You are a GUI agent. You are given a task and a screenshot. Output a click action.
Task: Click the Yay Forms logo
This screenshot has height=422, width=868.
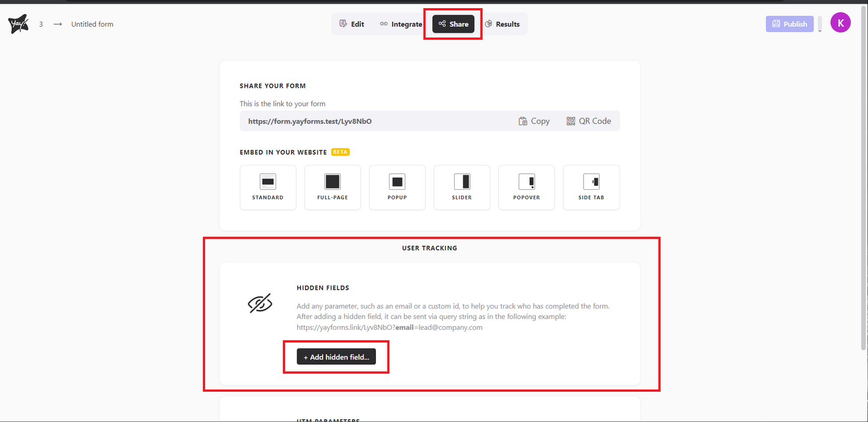pyautogui.click(x=18, y=24)
